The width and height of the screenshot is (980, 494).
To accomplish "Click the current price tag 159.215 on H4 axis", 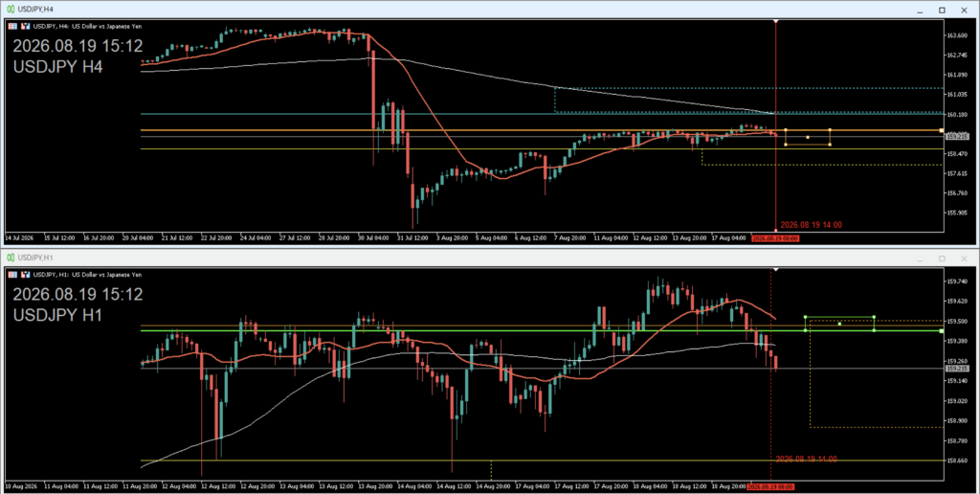I will point(957,136).
